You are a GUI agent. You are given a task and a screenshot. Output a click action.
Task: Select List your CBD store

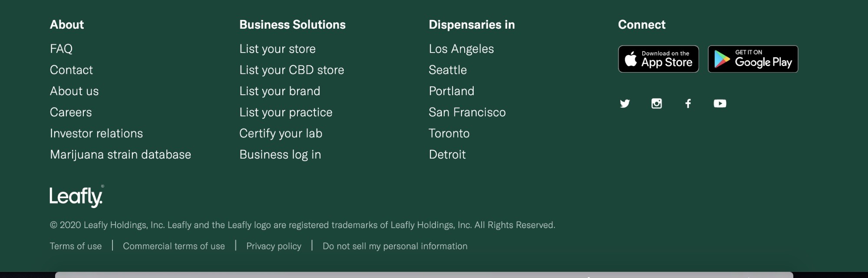[x=291, y=70]
